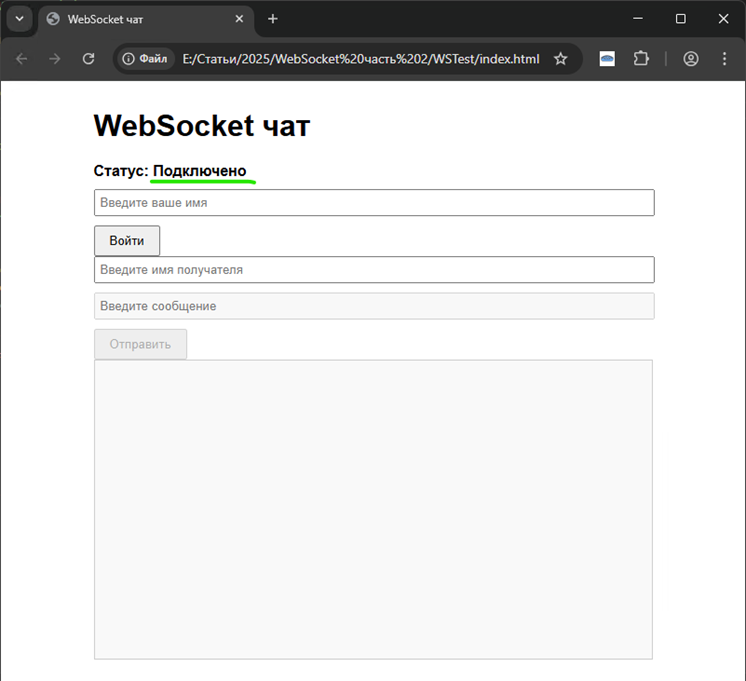Open the Extensions puzzle icon
The image size is (746, 681).
click(x=641, y=59)
